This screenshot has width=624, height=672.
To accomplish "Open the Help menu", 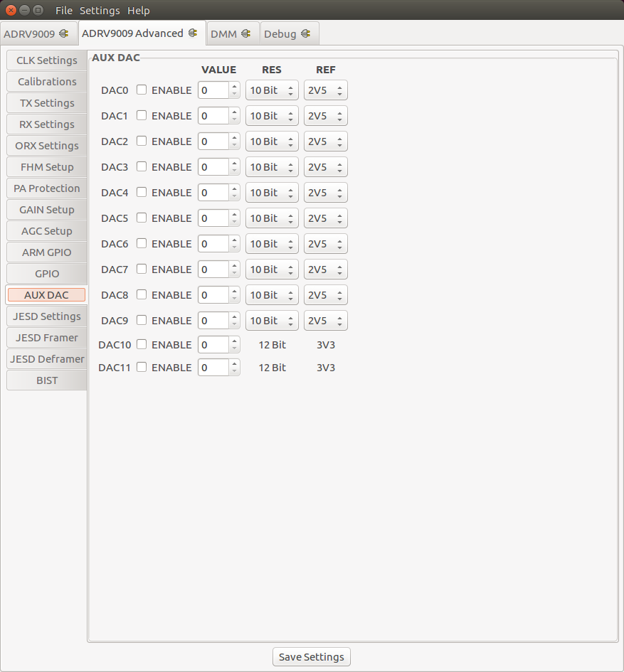I will coord(138,10).
